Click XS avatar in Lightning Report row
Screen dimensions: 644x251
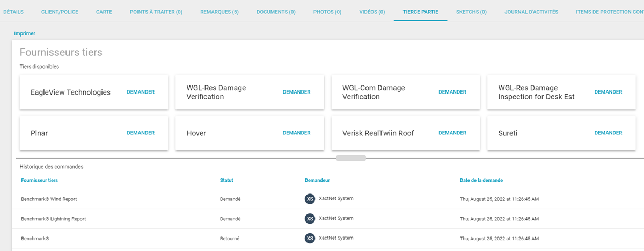tap(310, 219)
